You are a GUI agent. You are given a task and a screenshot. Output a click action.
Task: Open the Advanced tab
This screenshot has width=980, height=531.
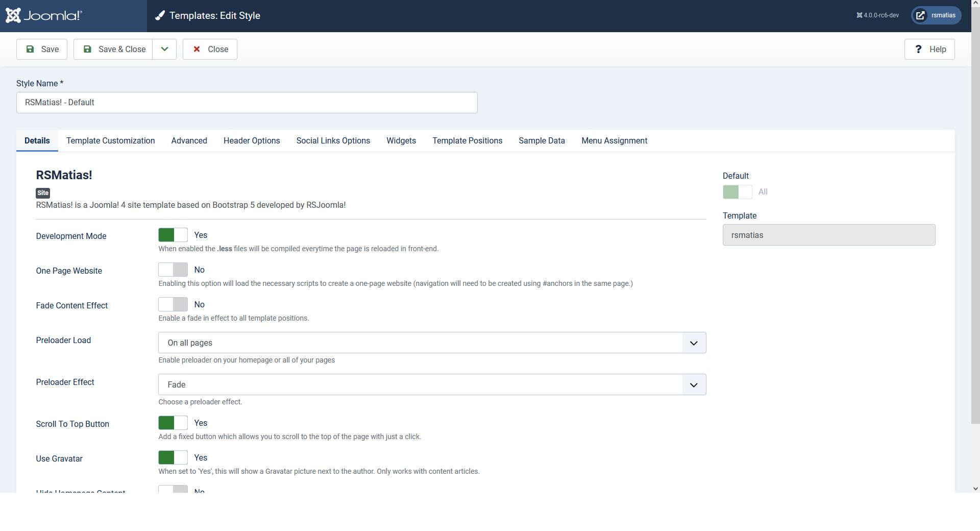click(189, 140)
